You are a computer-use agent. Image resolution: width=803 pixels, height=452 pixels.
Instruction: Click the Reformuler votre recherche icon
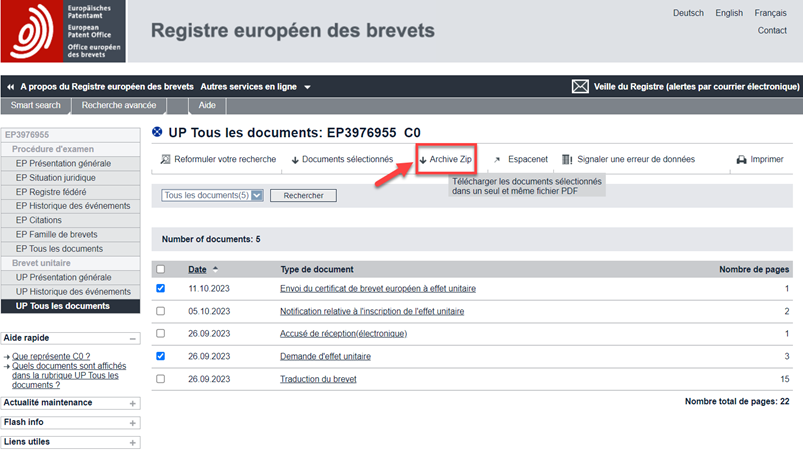166,159
